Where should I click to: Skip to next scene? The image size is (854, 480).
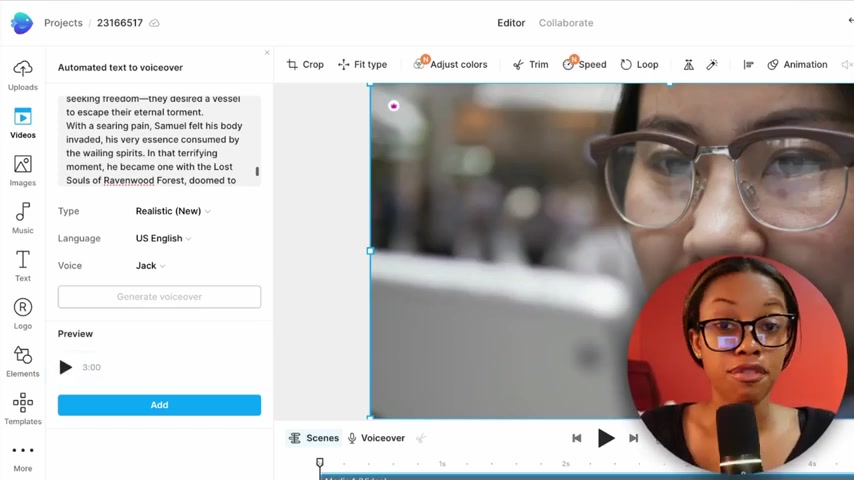[633, 438]
